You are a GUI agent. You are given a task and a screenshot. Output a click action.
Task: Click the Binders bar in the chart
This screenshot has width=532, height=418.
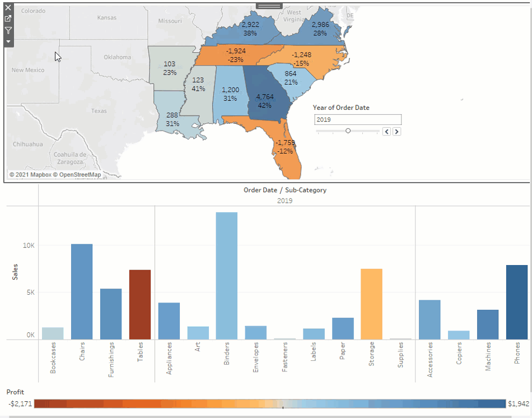point(227,276)
